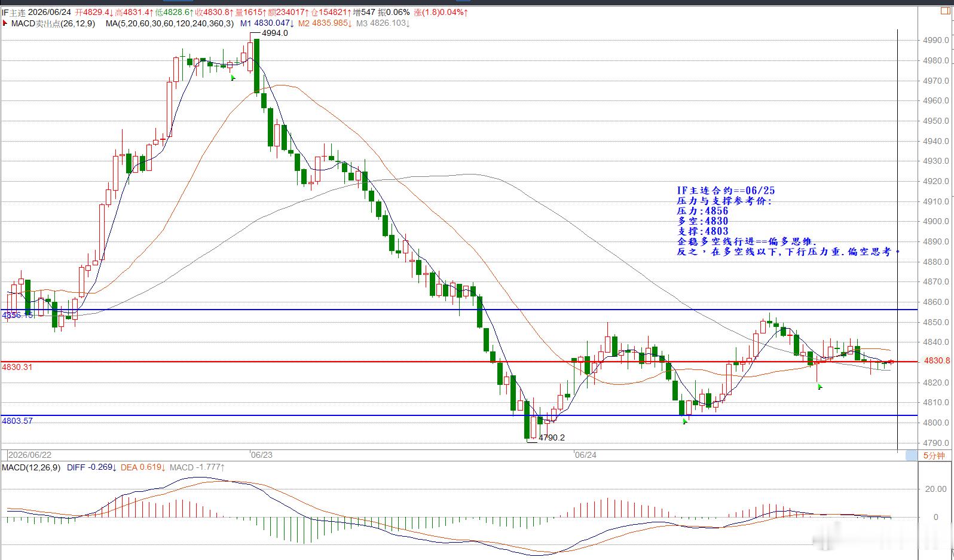Click the volume value 量1615
Screen dimensions: 954x560
click(x=249, y=13)
